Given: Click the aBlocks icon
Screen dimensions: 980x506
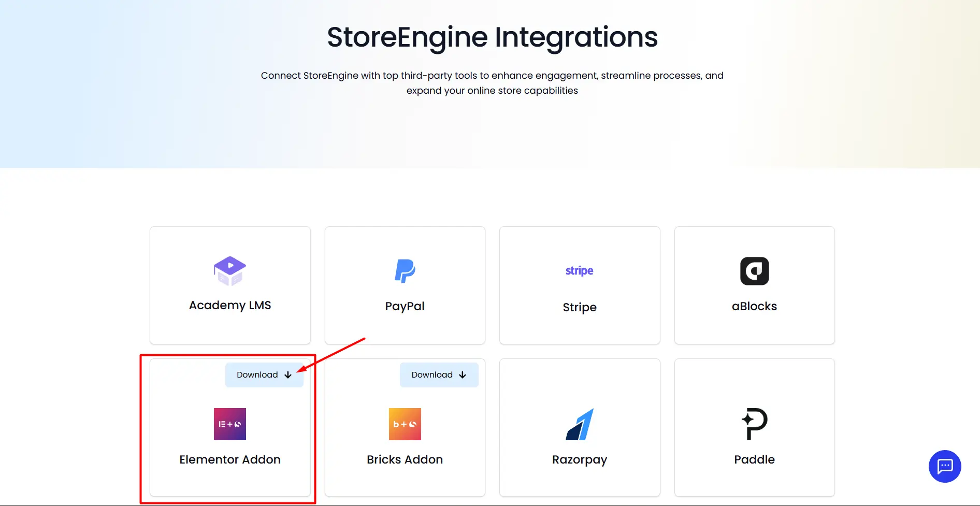Looking at the screenshot, I should [x=754, y=271].
